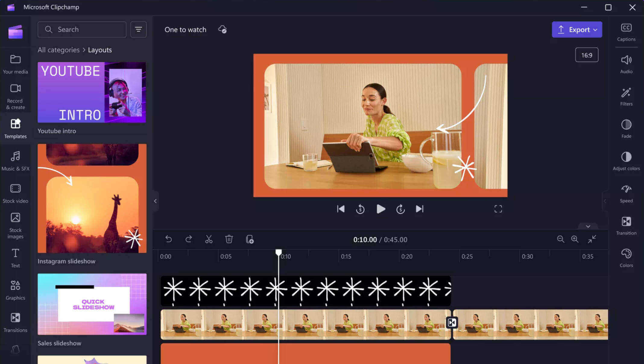
Task: Collapse the templates panel with the chevron
Action: 156,201
